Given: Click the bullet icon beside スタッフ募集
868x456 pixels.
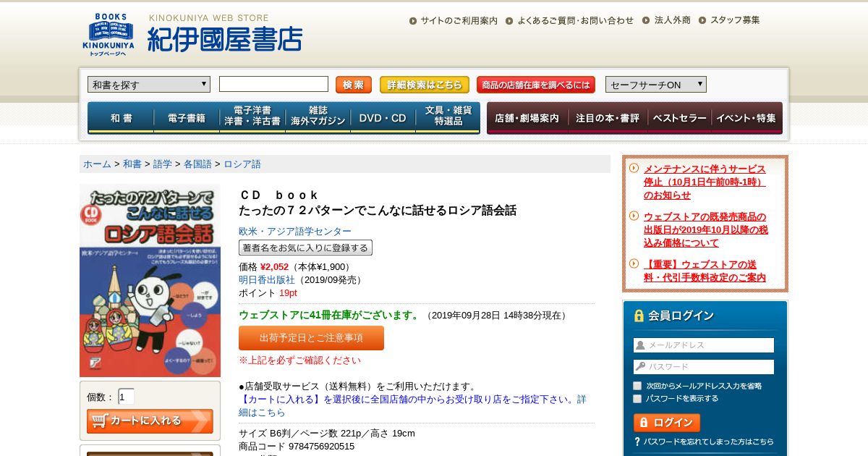Looking at the screenshot, I should point(702,21).
